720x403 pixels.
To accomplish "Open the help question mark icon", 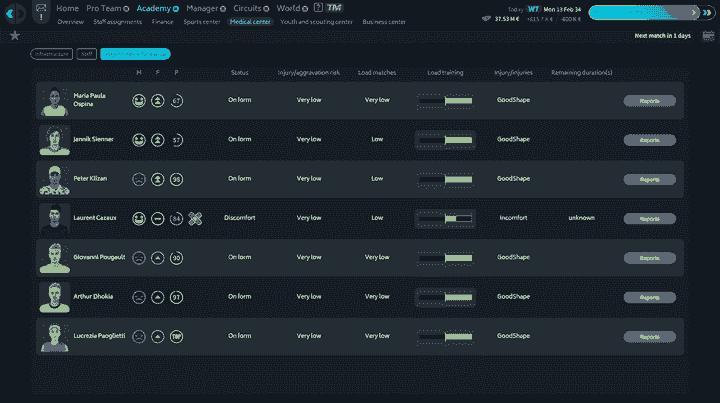I will pyautogui.click(x=317, y=8).
